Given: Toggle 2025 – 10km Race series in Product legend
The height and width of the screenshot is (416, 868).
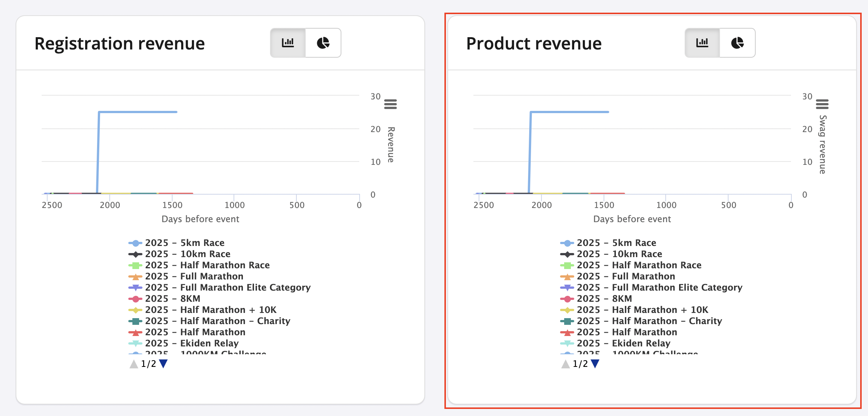Looking at the screenshot, I should [x=619, y=254].
